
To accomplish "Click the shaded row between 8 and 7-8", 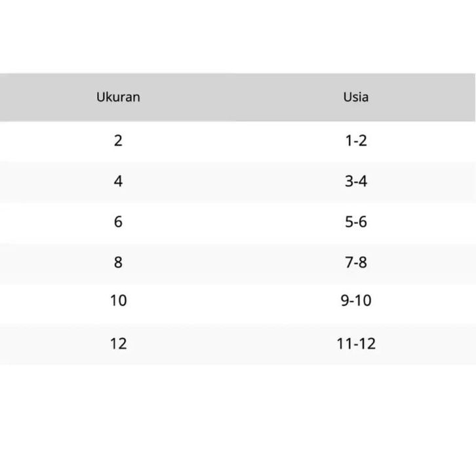I will tap(237, 262).
